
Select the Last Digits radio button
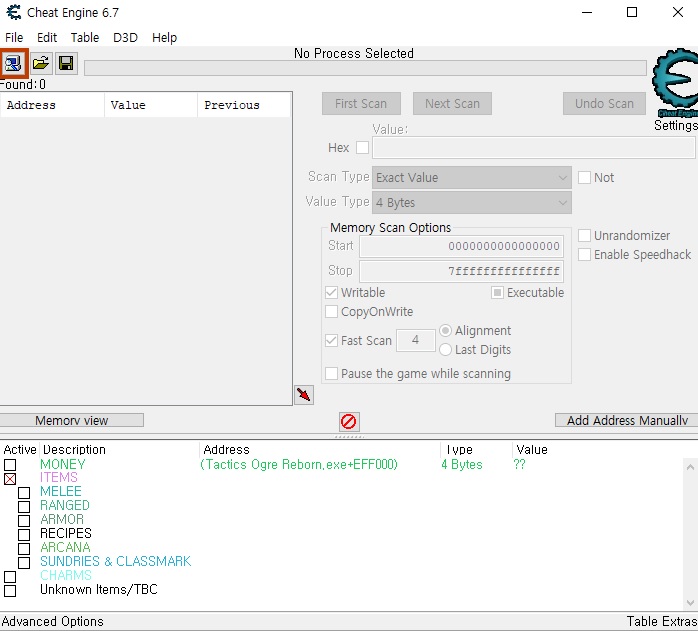click(445, 350)
